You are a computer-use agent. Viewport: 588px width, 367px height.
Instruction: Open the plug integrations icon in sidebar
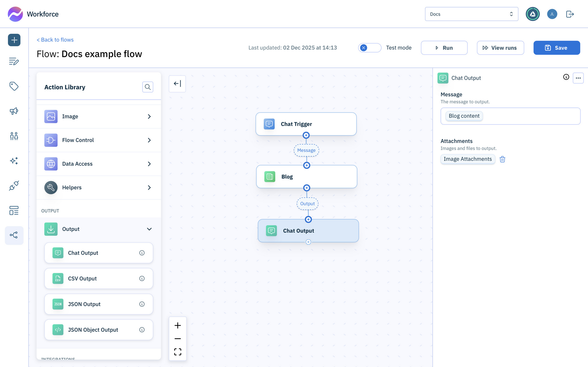[x=14, y=186]
